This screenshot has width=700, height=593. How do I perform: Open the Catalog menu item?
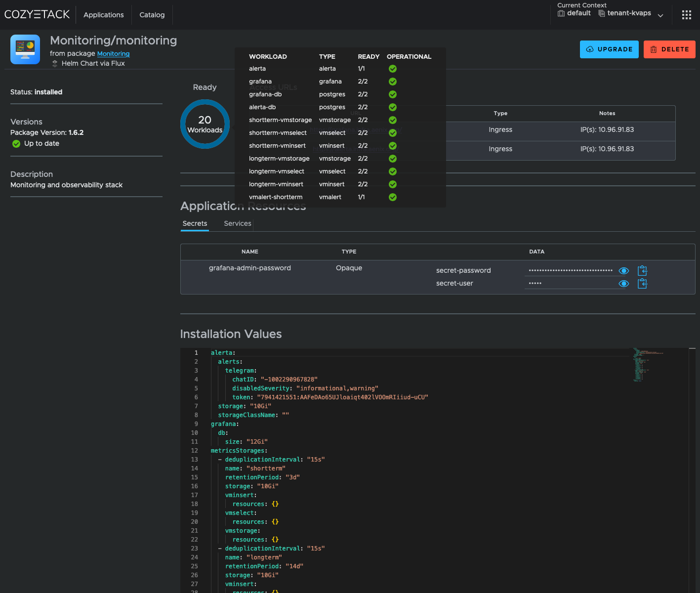(x=152, y=15)
